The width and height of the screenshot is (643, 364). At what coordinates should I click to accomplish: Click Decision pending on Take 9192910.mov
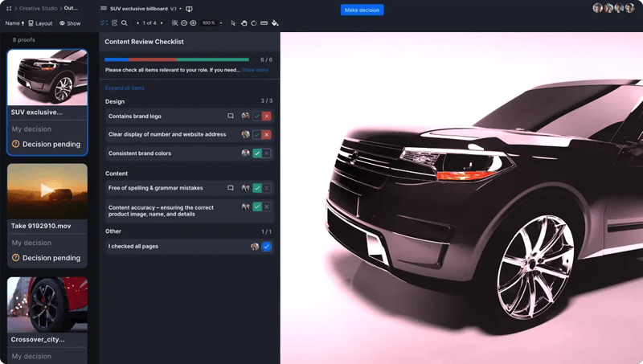[x=51, y=258]
